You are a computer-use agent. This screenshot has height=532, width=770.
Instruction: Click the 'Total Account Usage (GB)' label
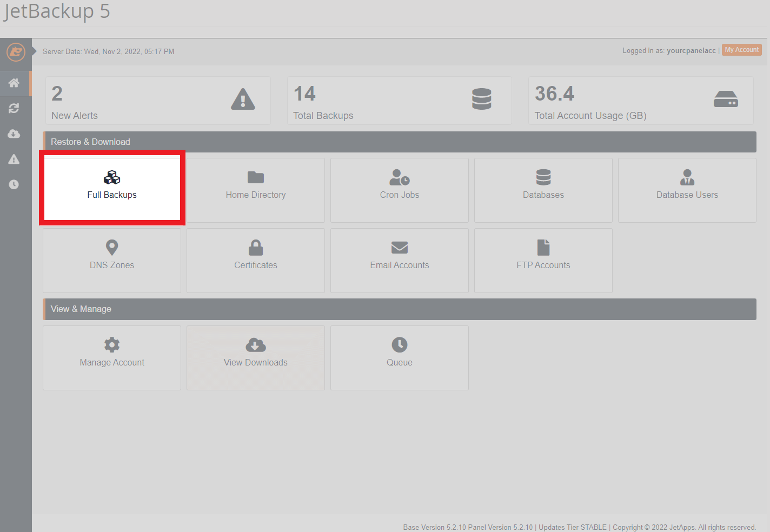point(590,116)
